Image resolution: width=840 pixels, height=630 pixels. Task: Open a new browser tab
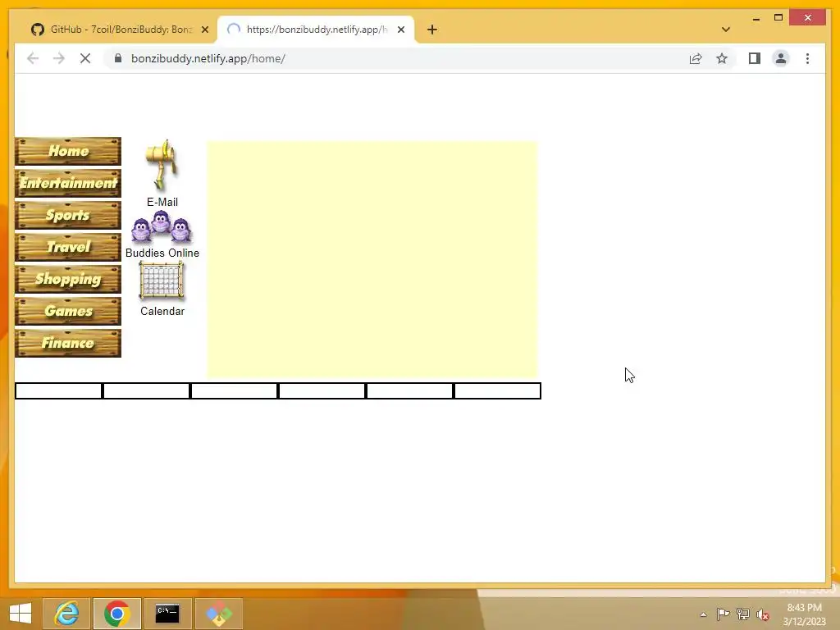pyautogui.click(x=432, y=30)
